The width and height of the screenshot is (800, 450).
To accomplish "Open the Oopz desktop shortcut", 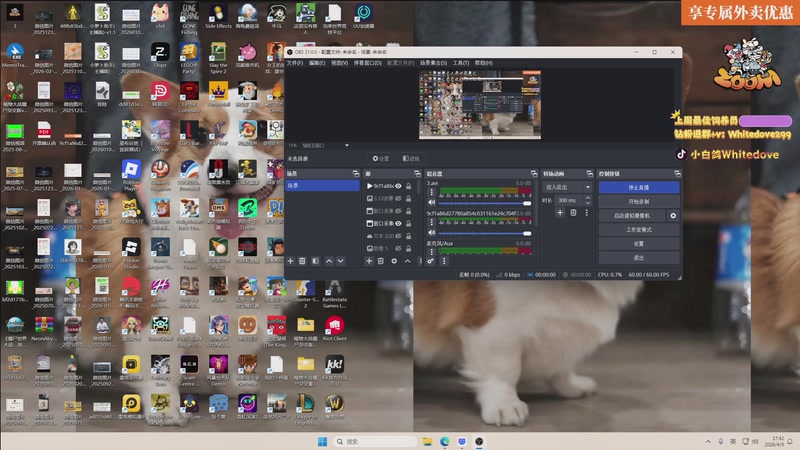I will 160,56.
